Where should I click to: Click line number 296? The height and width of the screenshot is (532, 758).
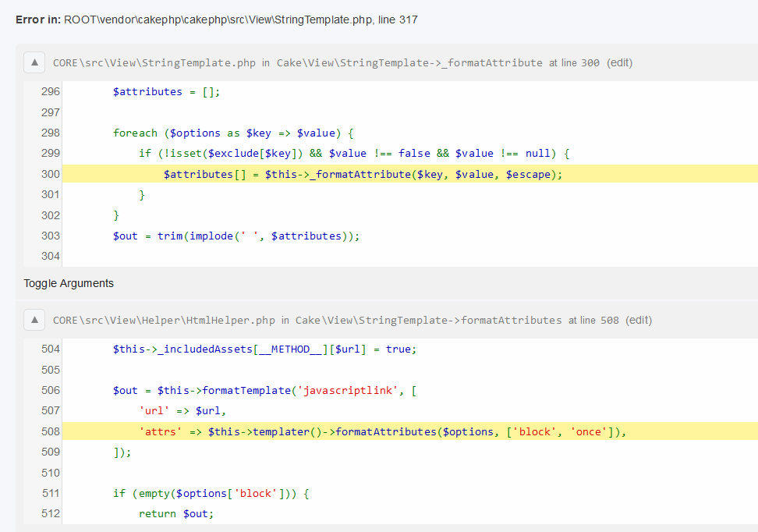[x=50, y=91]
